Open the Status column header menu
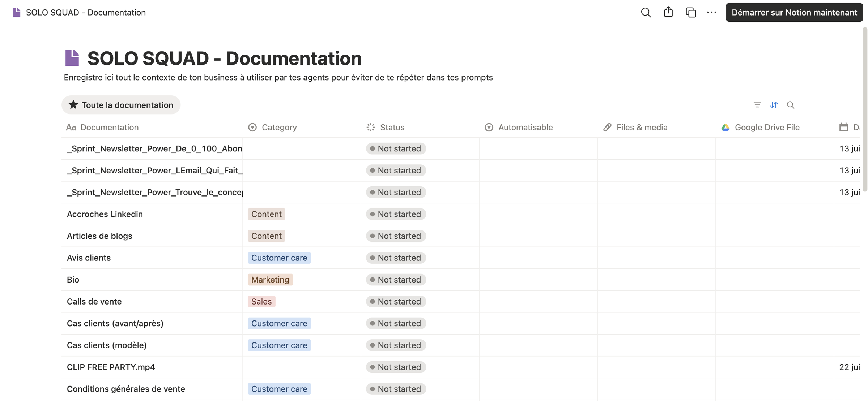868x401 pixels. pos(420,127)
